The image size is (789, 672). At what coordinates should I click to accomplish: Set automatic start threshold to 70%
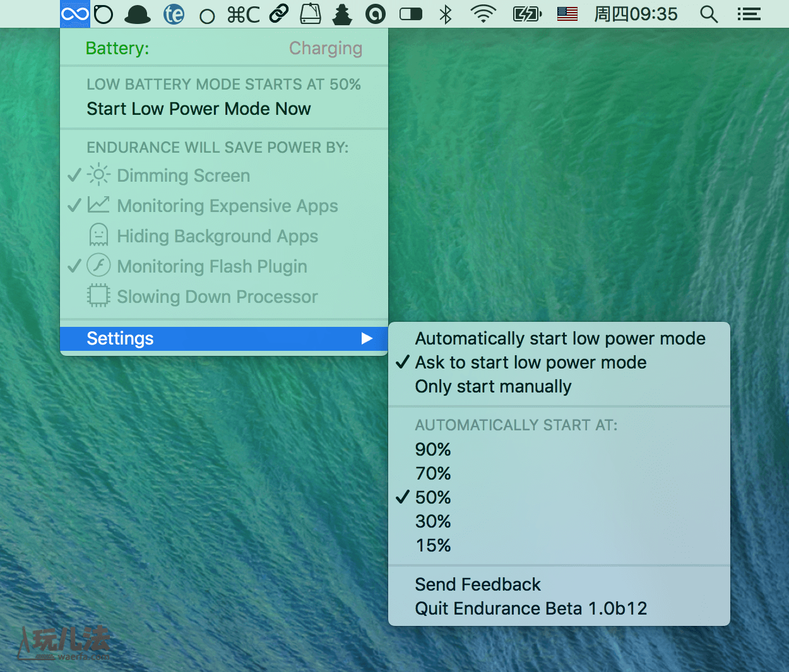coord(559,473)
